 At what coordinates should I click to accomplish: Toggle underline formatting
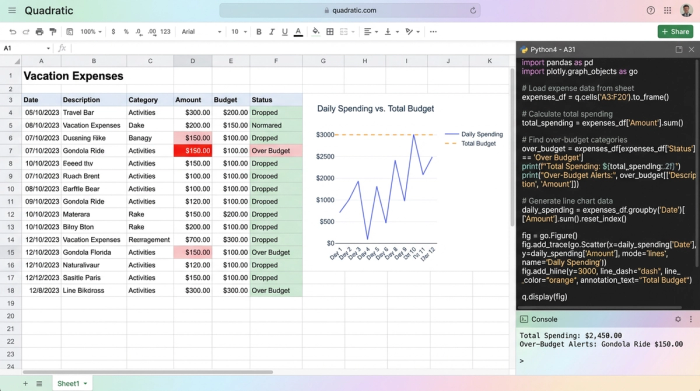coord(284,32)
